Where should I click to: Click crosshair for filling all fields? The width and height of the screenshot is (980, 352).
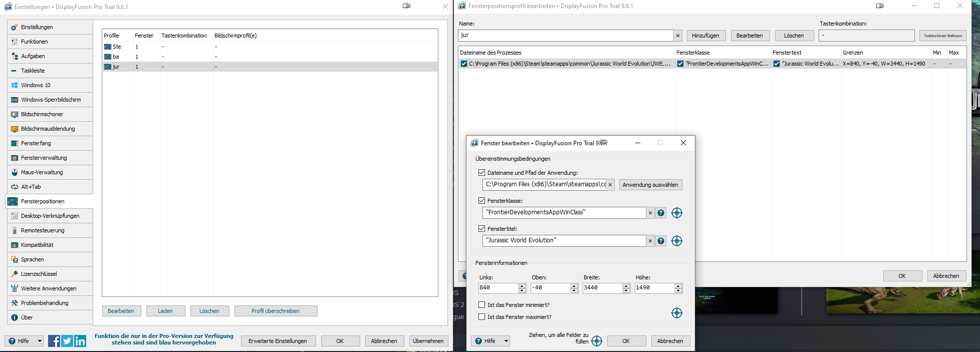click(x=597, y=341)
